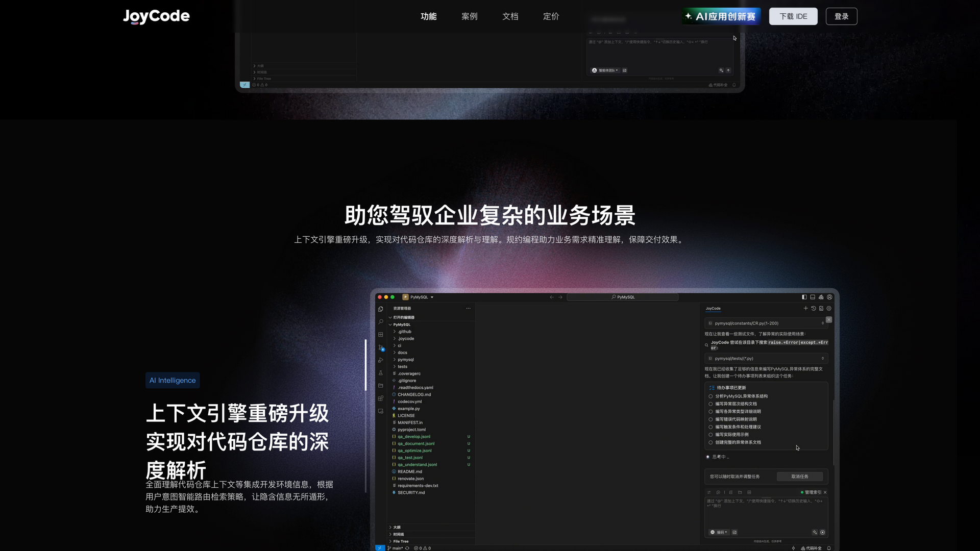Click the stop button in the chat input
The width and height of the screenshot is (980, 551).
(x=822, y=532)
